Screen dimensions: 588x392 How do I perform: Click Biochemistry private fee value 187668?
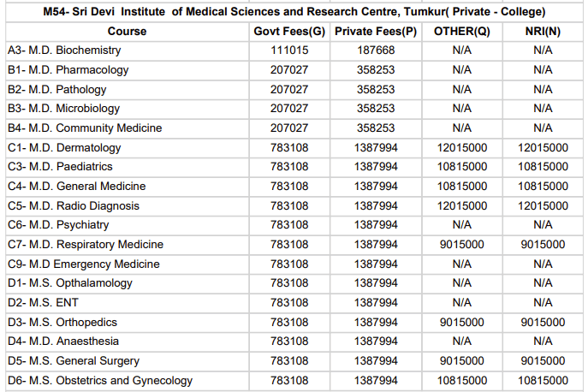pos(376,50)
